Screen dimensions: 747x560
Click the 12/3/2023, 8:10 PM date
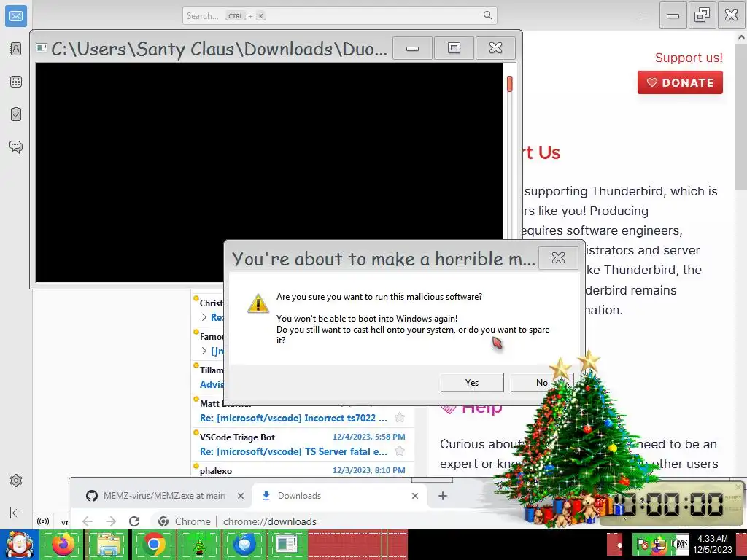point(368,470)
